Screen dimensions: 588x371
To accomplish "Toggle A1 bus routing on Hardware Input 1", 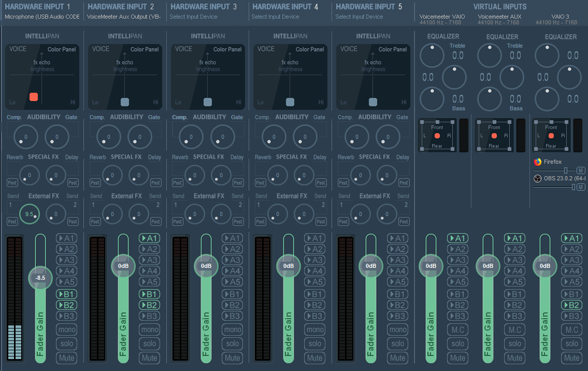I will [x=67, y=238].
